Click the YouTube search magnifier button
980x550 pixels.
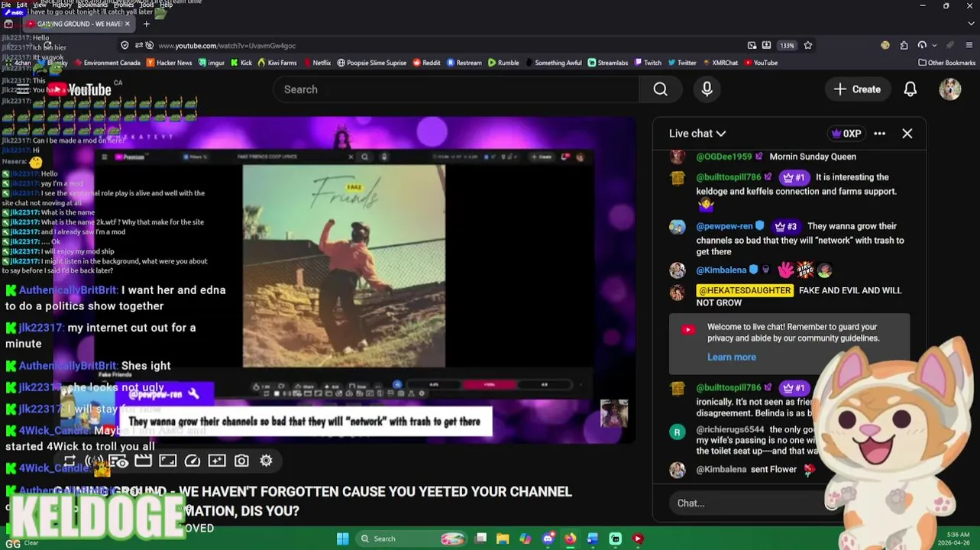(660, 89)
